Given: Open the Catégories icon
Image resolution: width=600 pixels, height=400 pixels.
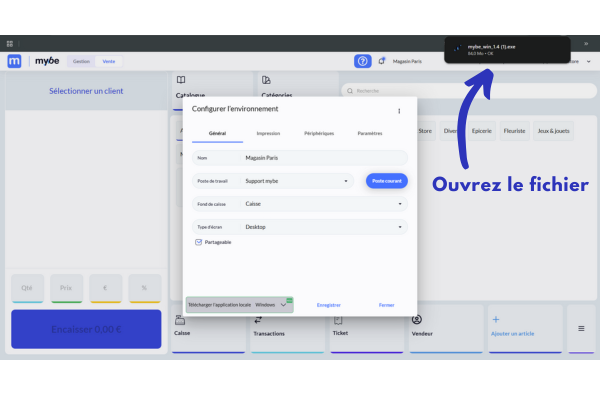Looking at the screenshot, I should [x=266, y=80].
